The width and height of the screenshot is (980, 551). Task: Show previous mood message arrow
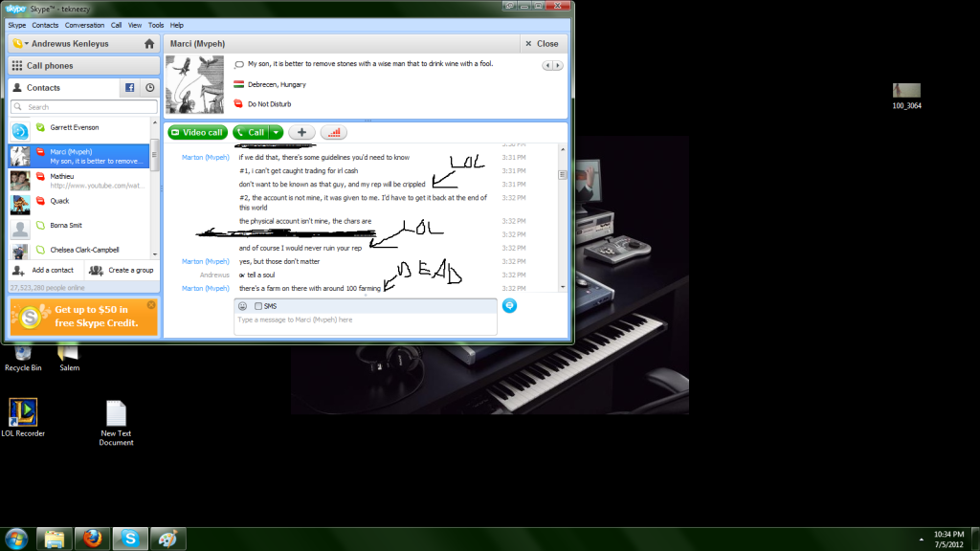547,65
